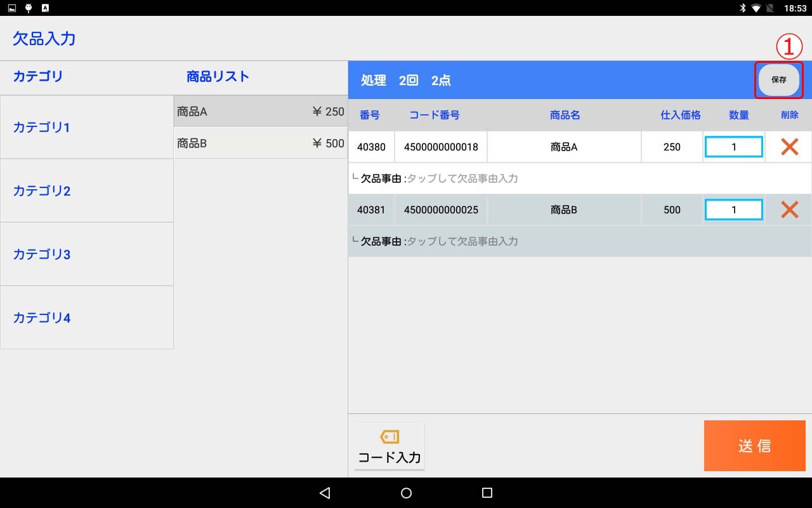Click the コード番号 column header

pos(435,115)
